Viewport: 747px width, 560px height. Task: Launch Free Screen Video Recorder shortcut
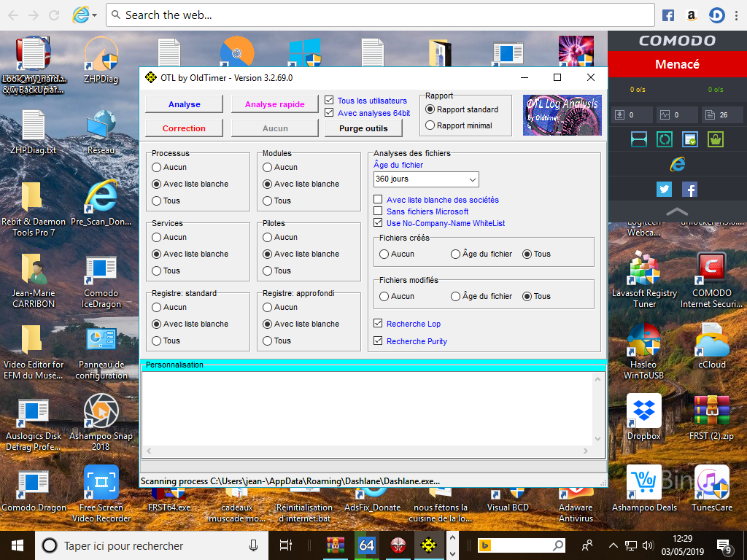tap(101, 494)
